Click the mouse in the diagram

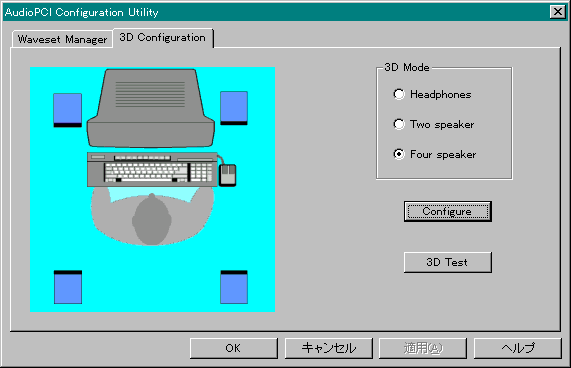(x=228, y=175)
